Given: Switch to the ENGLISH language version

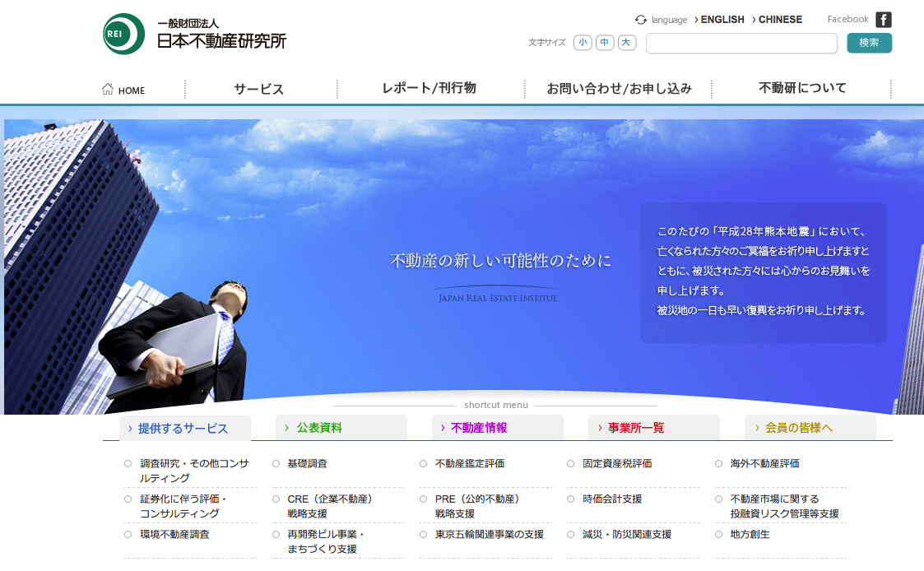Looking at the screenshot, I should [x=722, y=19].
